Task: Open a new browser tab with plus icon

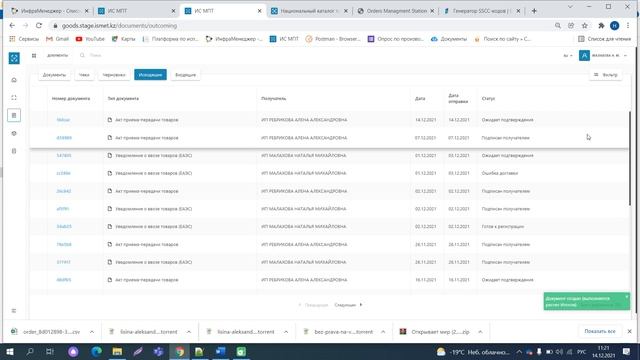Action: pyautogui.click(x=534, y=11)
